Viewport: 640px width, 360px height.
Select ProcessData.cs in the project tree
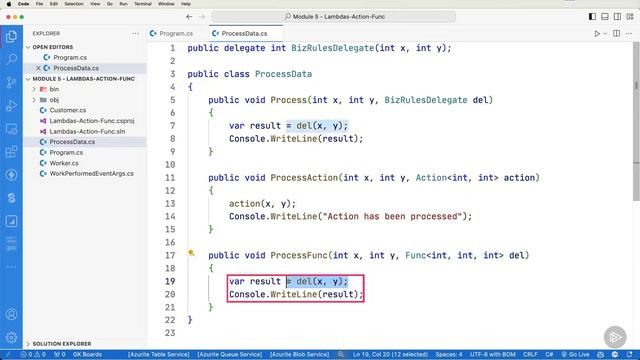[85, 142]
